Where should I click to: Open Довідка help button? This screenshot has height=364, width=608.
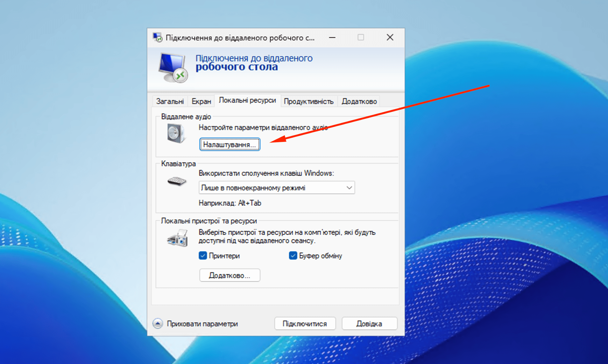(369, 324)
